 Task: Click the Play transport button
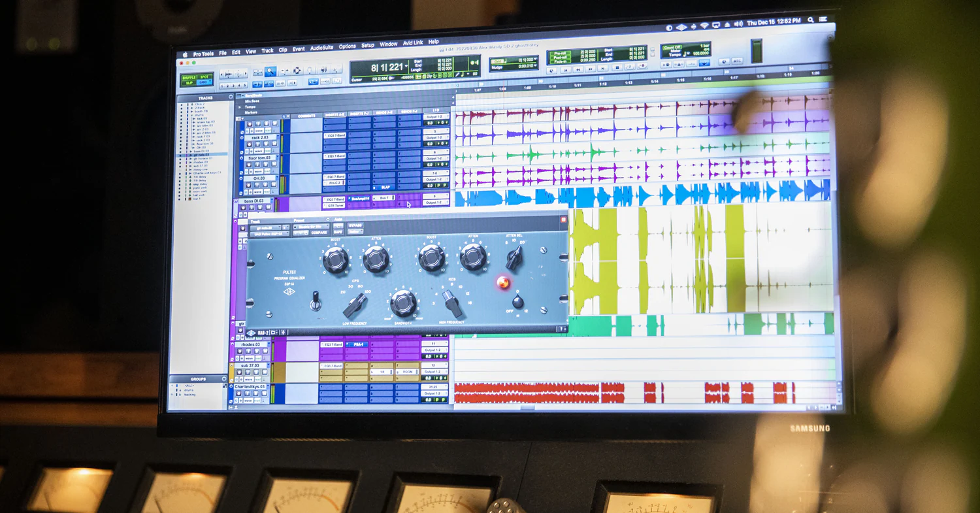[630, 67]
